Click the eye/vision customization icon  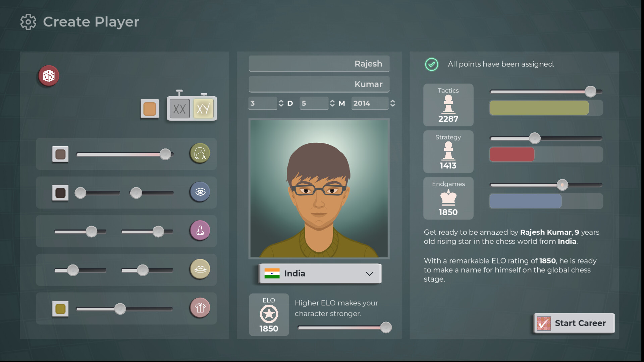click(x=200, y=192)
